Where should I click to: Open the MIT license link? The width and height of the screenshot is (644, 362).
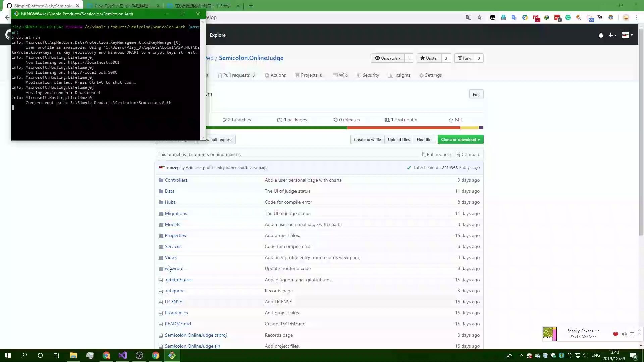455,120
